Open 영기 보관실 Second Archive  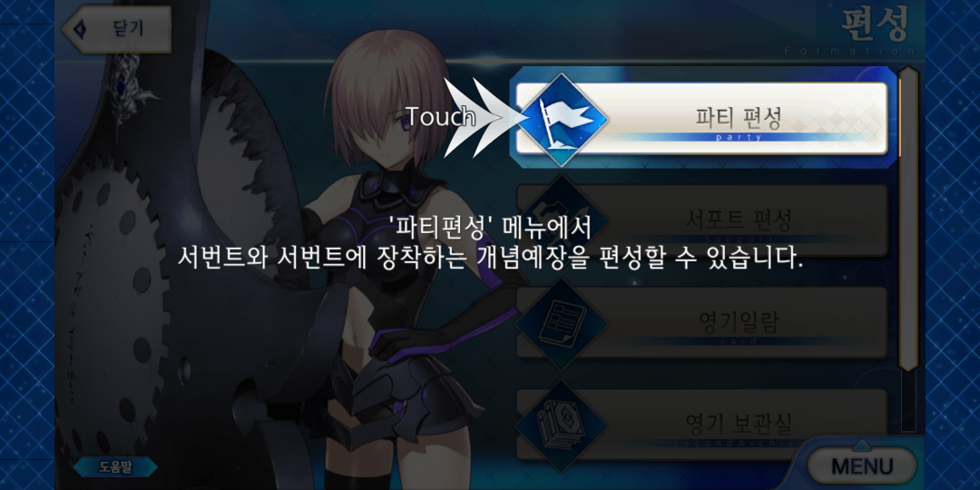(x=701, y=425)
